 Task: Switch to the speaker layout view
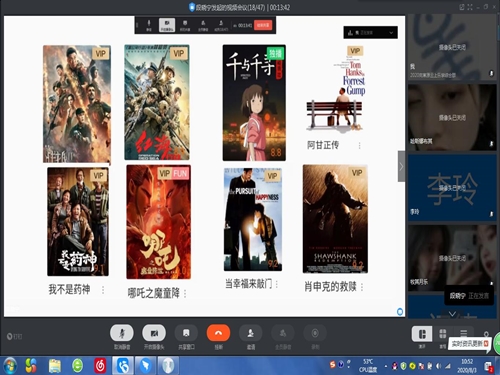[x=422, y=333]
